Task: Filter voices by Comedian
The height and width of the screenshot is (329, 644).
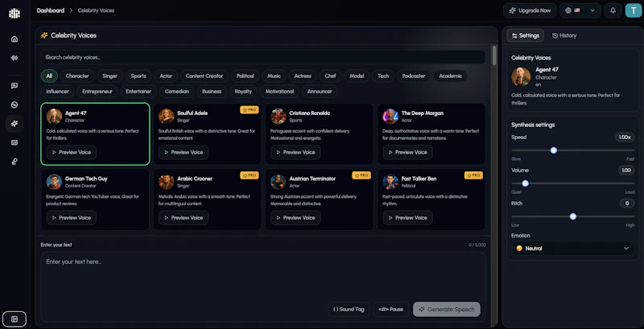Action: pyautogui.click(x=176, y=92)
